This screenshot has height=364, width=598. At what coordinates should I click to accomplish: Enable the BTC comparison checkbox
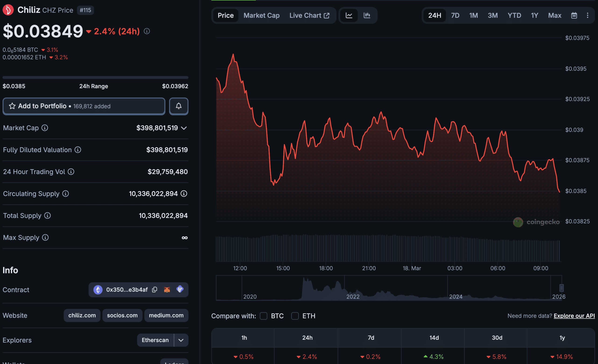(x=263, y=316)
